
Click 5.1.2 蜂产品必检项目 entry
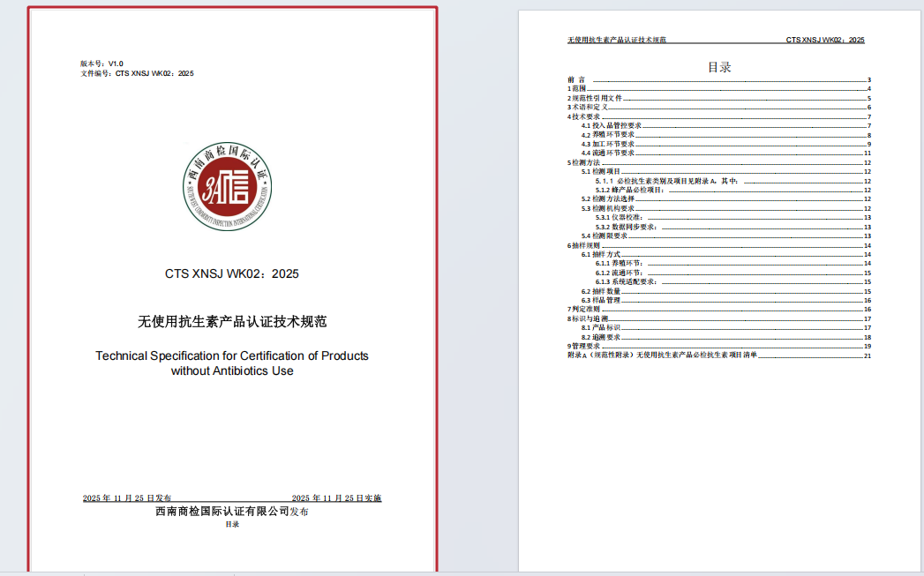[630, 190]
